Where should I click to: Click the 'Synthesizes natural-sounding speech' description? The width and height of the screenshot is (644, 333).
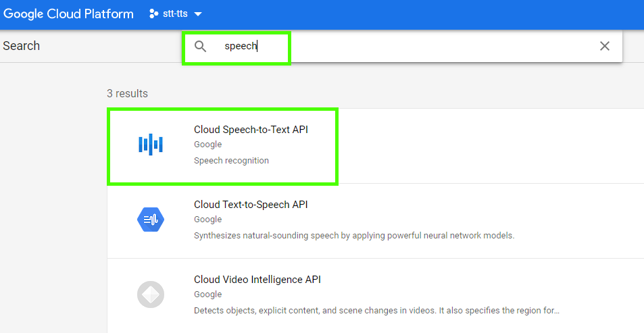coord(353,236)
